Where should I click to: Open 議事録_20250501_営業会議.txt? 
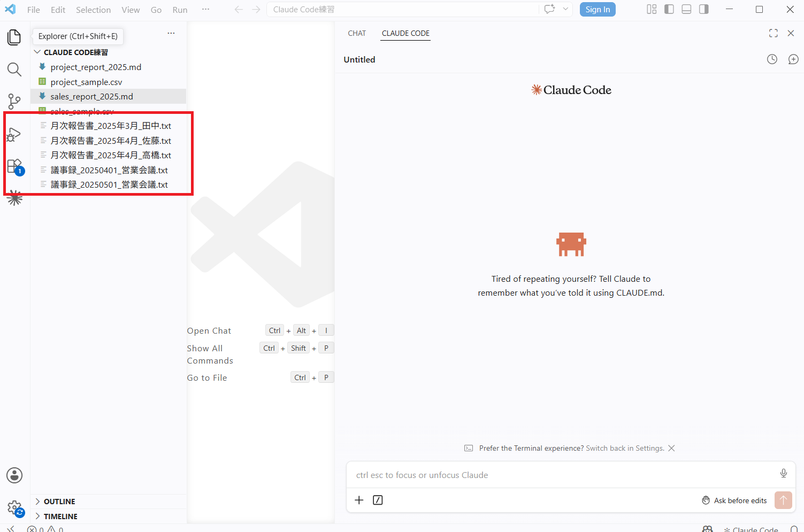coord(109,184)
